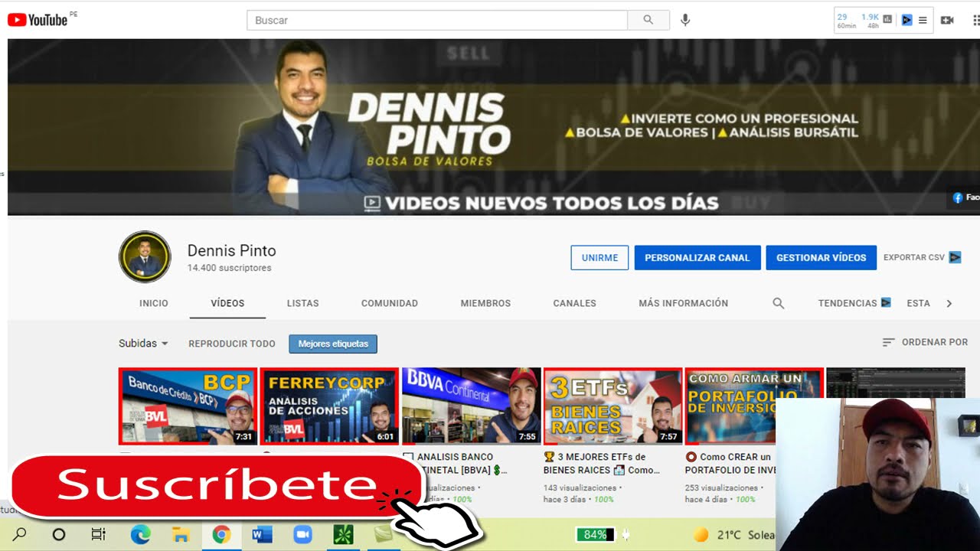Open the YouTube home logo
980x551 pixels.
[x=38, y=20]
